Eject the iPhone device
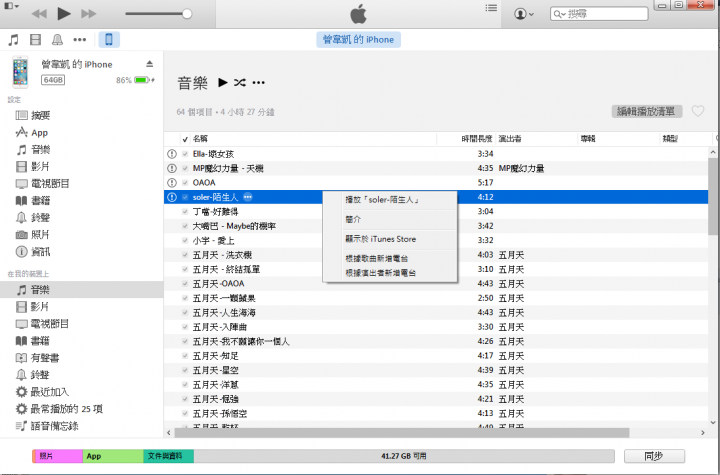 [150, 64]
